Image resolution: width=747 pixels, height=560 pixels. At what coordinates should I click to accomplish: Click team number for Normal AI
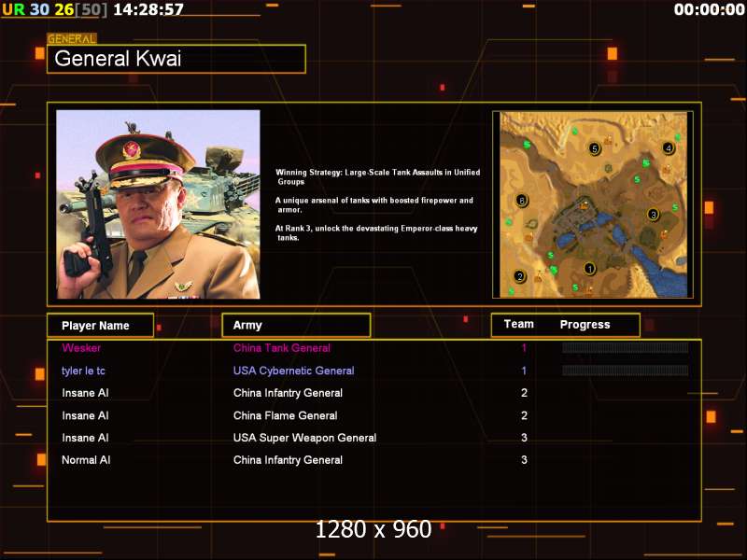coord(524,460)
